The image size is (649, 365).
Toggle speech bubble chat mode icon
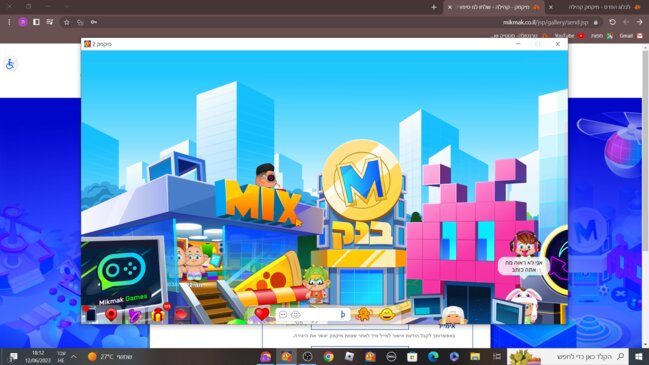pos(283,315)
